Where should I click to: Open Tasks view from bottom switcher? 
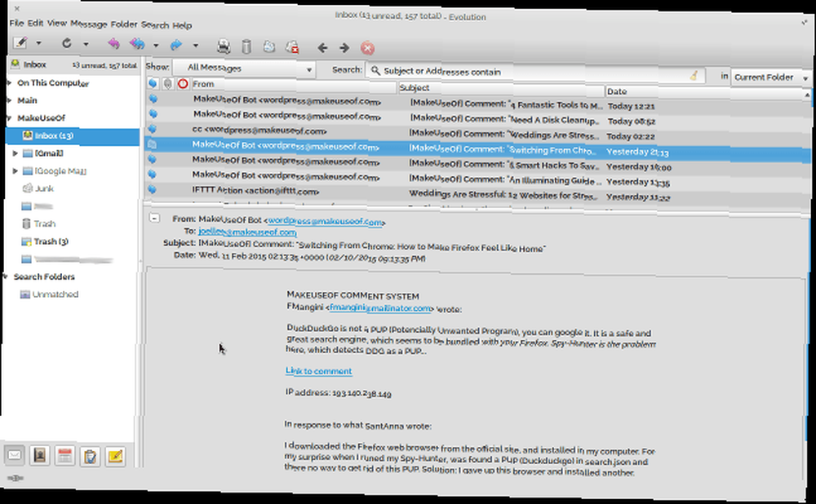(x=90, y=457)
